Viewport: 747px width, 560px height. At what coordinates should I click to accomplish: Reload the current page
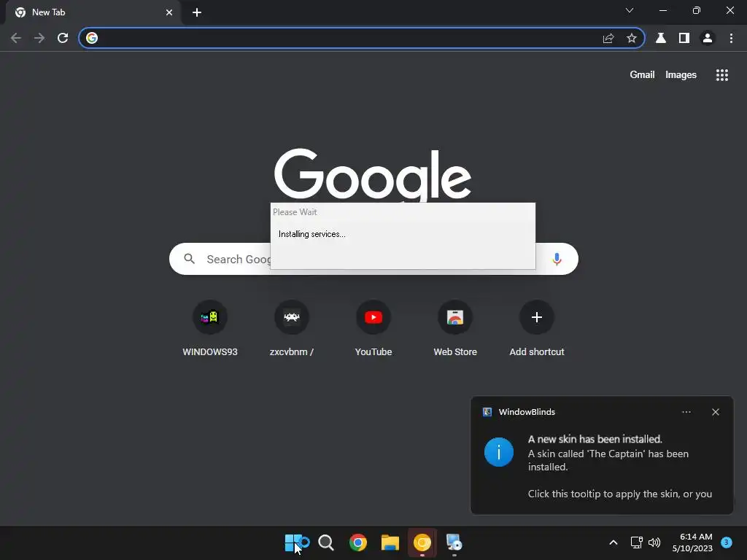[63, 38]
